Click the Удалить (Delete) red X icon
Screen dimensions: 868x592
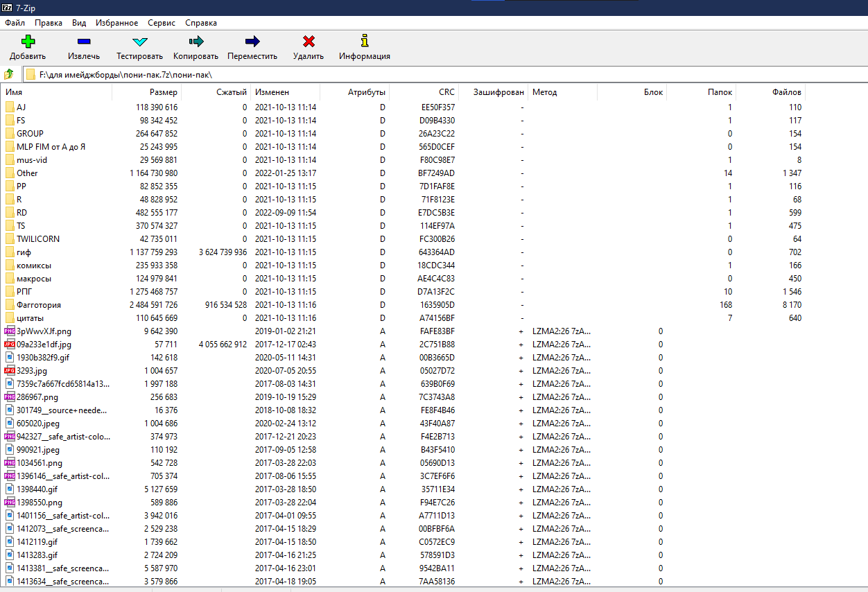(309, 42)
